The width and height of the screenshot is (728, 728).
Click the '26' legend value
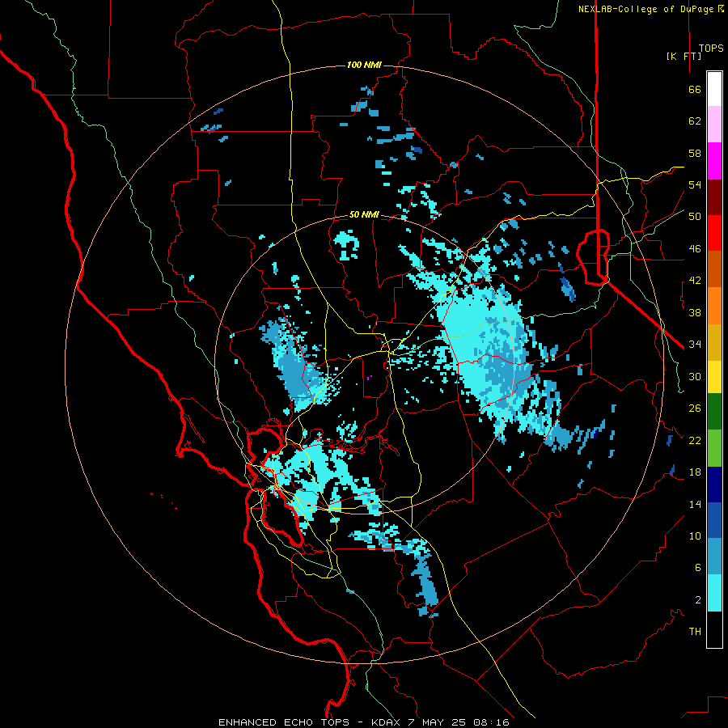(695, 408)
